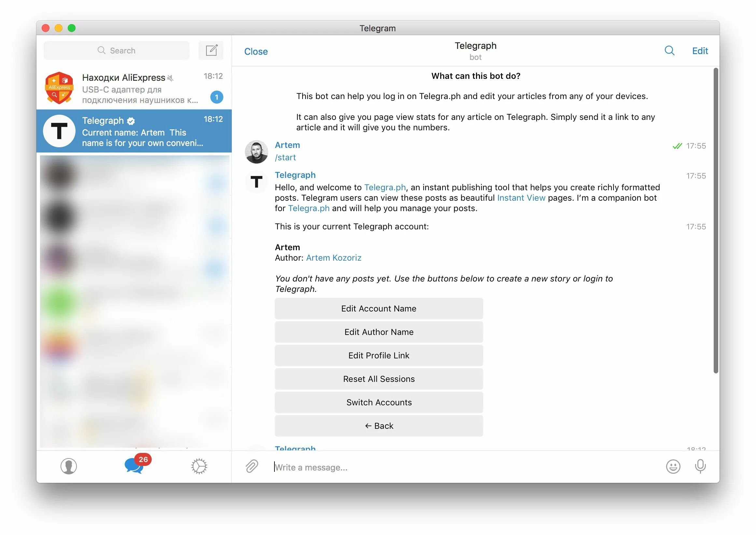The height and width of the screenshot is (535, 756).
Task: Click the compose new message icon
Action: pyautogui.click(x=211, y=51)
